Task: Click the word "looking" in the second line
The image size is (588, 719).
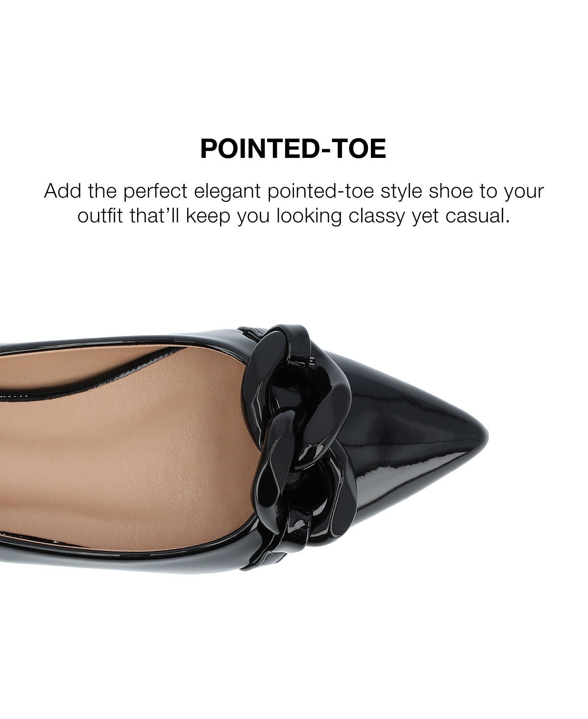Action: coord(308,216)
